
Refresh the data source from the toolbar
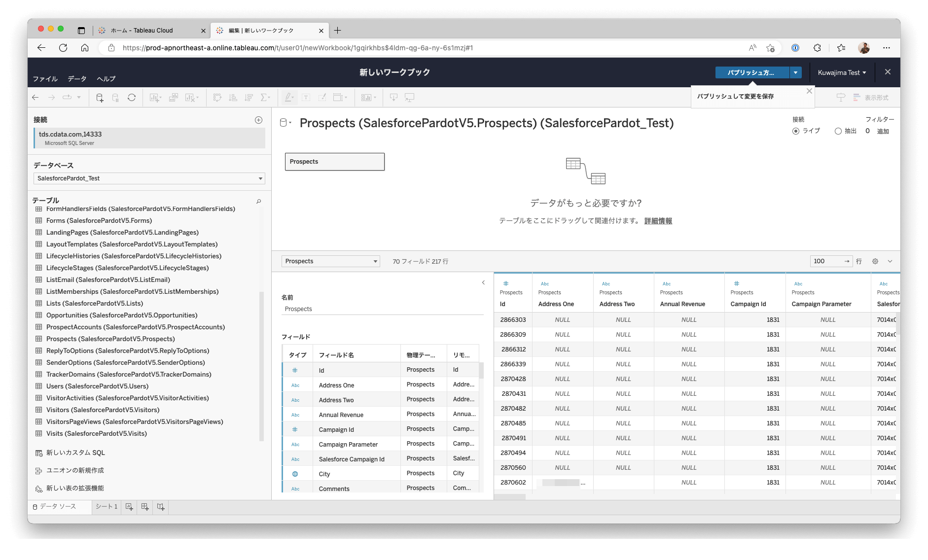point(132,98)
